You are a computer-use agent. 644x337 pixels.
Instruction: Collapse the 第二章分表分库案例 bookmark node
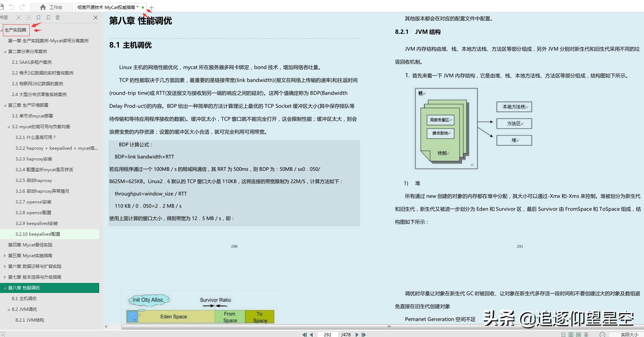point(4,51)
